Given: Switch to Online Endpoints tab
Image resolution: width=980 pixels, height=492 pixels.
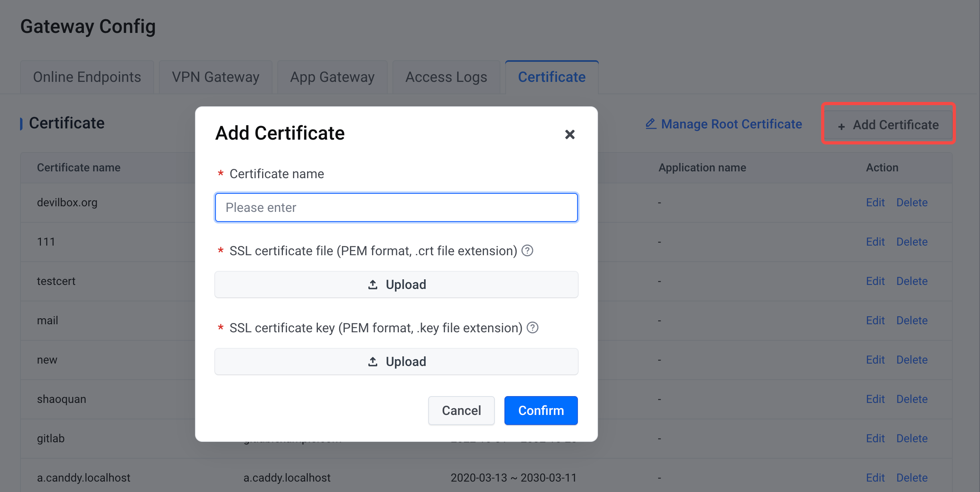Looking at the screenshot, I should click(x=87, y=77).
